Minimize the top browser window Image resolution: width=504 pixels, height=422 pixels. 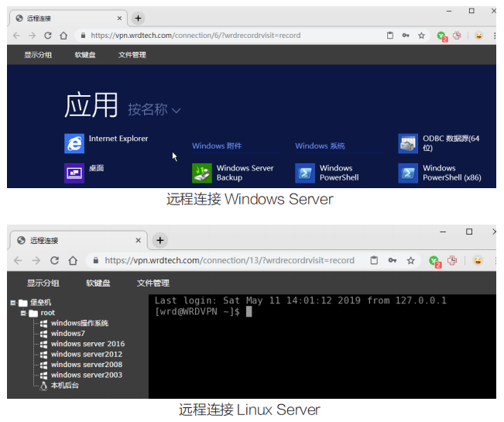pyautogui.click(x=449, y=12)
